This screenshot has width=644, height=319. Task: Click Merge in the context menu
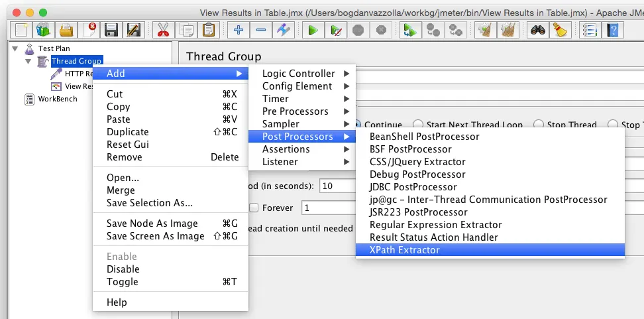click(170, 190)
